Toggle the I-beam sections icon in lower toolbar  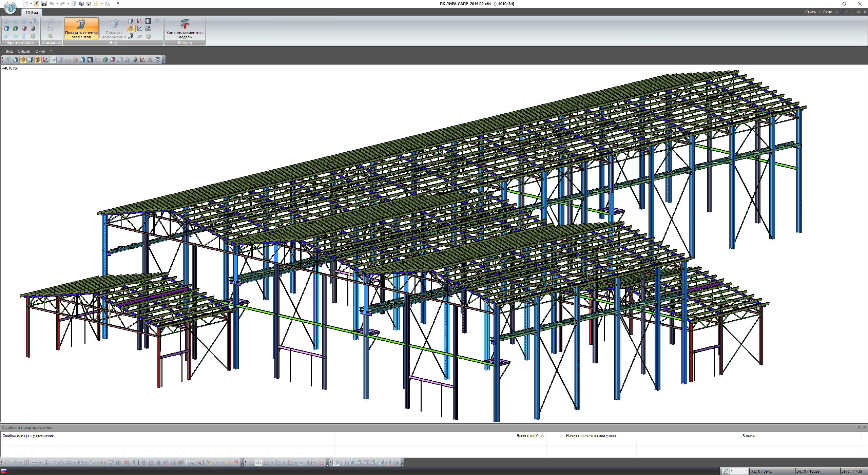38,60
